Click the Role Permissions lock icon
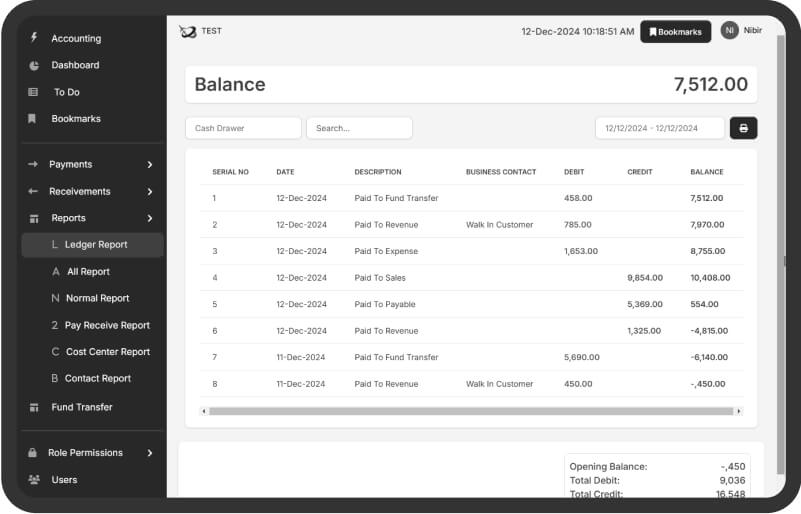The image size is (801, 514). 33,453
